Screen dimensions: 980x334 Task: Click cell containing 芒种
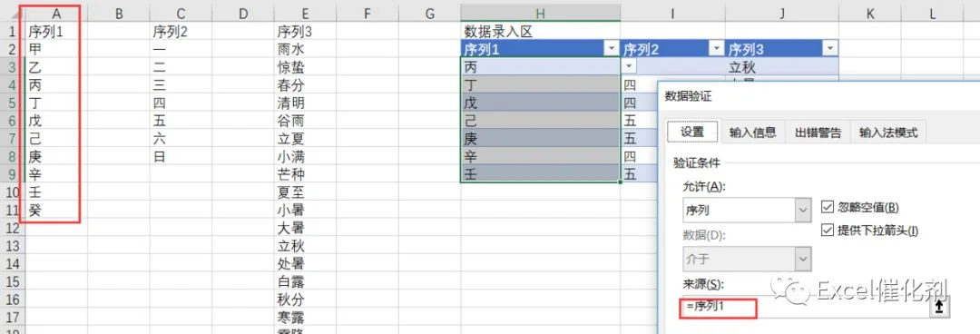305,174
